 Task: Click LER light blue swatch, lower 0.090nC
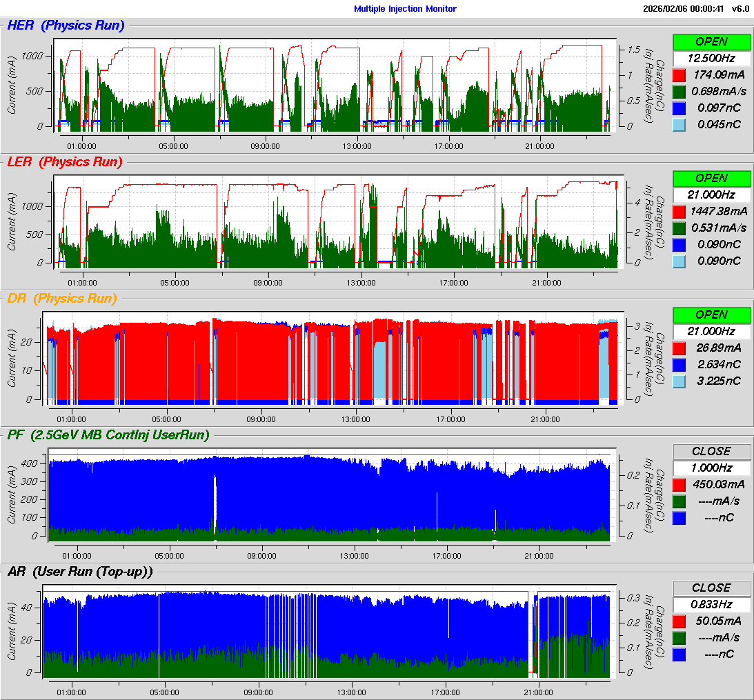tap(679, 261)
